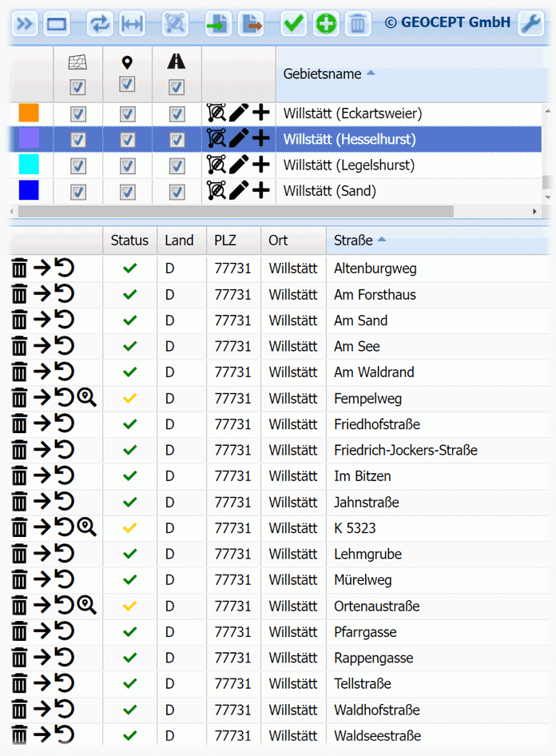The height and width of the screenshot is (756, 556).
Task: Click pencil edit icon for Willstätt (Eckartsweier)
Action: point(238,113)
